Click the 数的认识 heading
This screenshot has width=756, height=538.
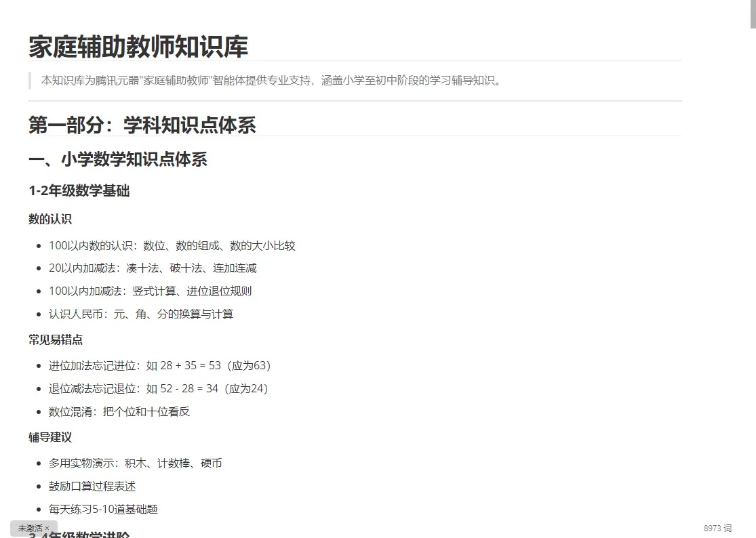pos(50,219)
